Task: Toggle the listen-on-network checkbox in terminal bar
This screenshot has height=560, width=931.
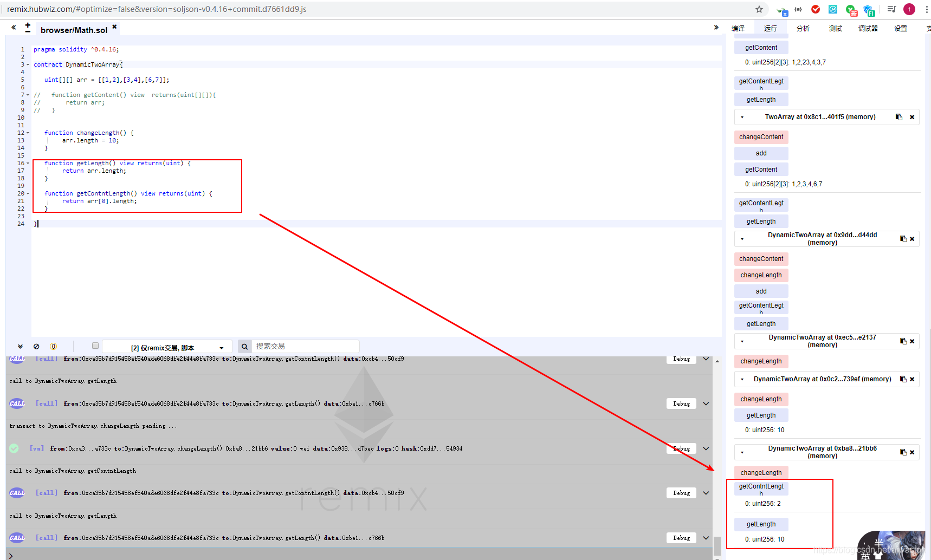Action: tap(95, 346)
